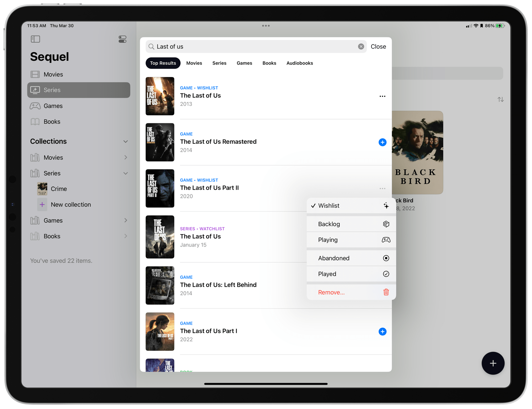The height and width of the screenshot is (409, 532).
Task: Expand the Movies collections chevron
Action: (126, 158)
